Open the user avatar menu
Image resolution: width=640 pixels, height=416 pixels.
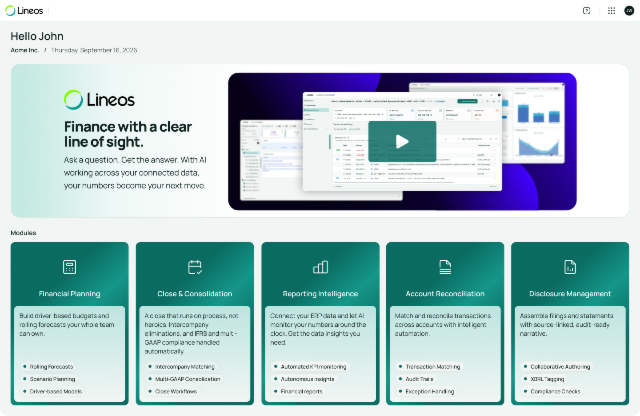tap(629, 11)
